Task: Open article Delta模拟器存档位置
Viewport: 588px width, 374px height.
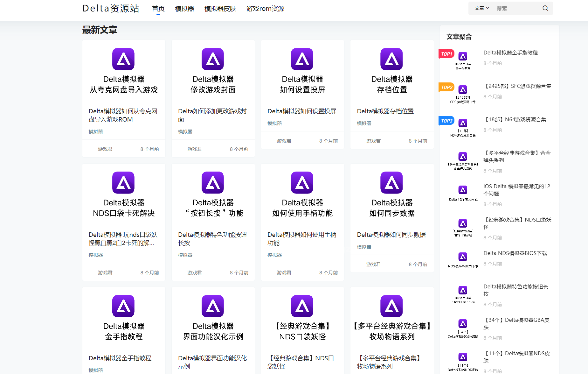Action: click(x=385, y=111)
